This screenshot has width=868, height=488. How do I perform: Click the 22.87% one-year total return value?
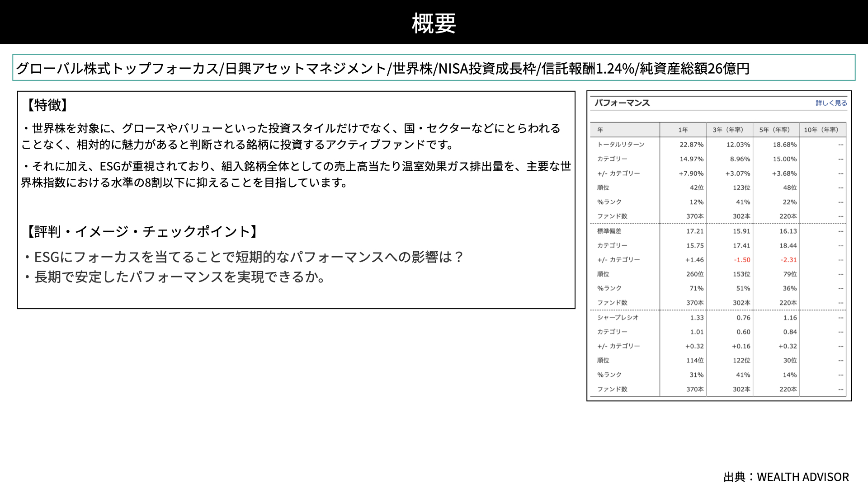[691, 145]
